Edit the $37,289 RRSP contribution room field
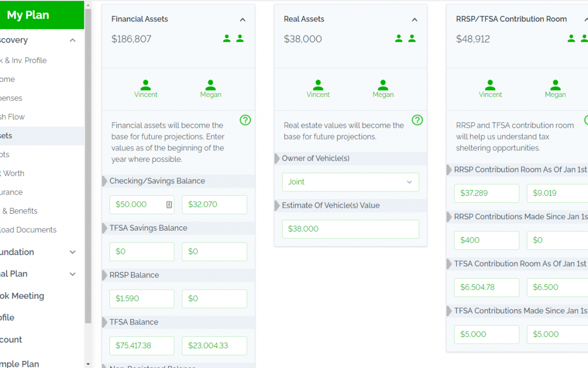The image size is (588, 368). 486,194
